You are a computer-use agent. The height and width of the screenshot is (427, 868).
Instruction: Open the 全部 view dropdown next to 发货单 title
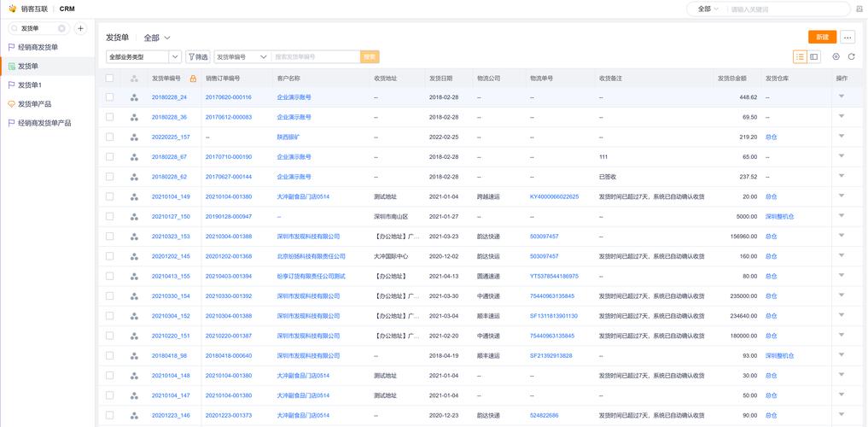pyautogui.click(x=157, y=38)
